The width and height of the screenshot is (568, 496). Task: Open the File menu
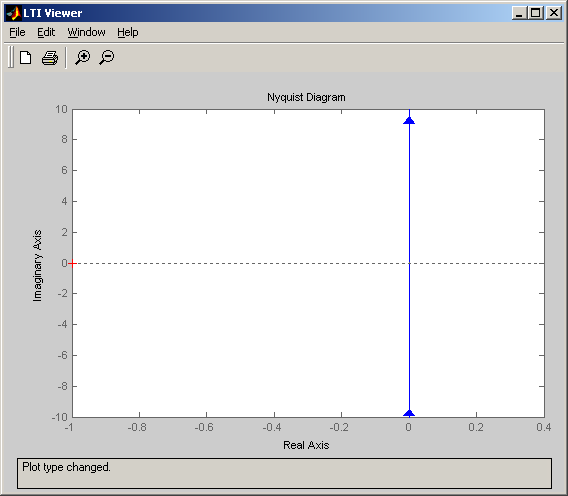(x=17, y=32)
